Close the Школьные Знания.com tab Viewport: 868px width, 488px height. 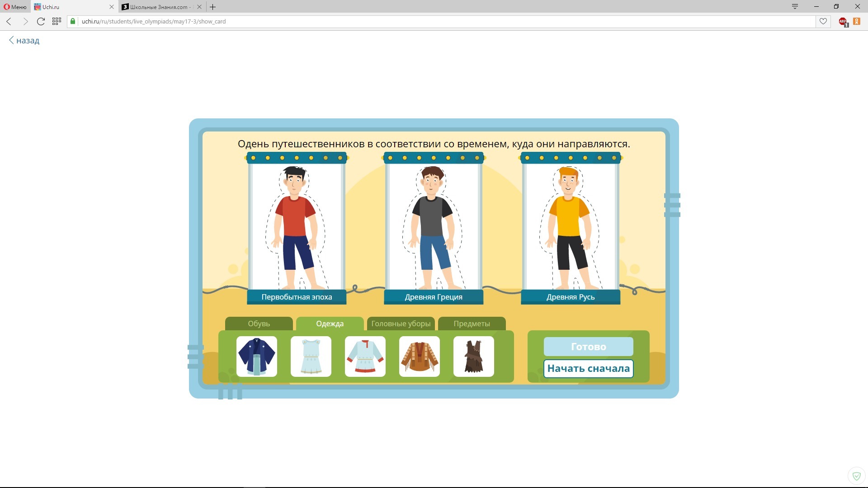click(x=199, y=7)
